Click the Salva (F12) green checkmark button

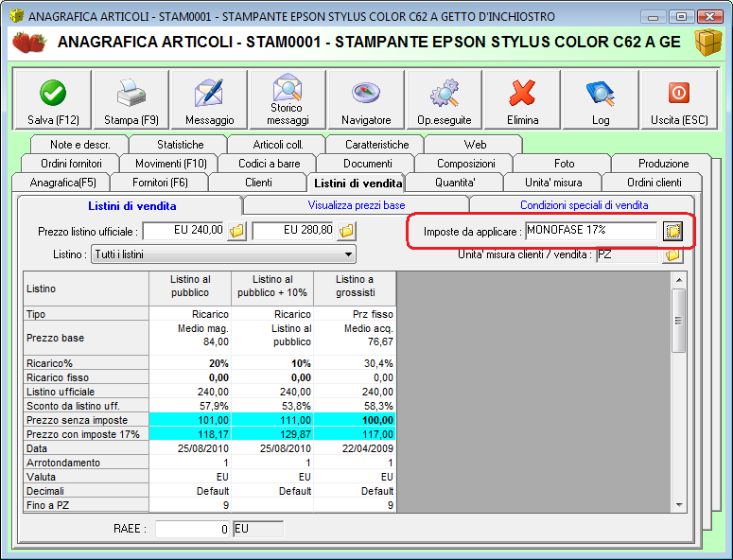[53, 99]
